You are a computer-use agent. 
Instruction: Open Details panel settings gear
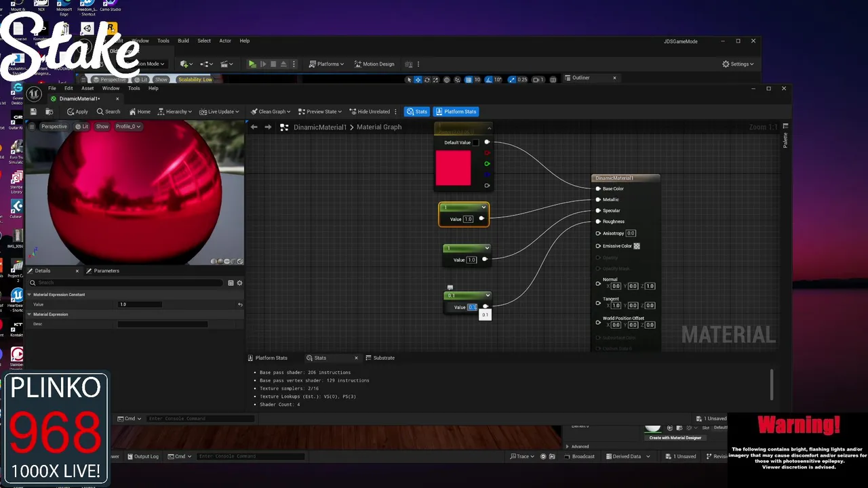(239, 283)
